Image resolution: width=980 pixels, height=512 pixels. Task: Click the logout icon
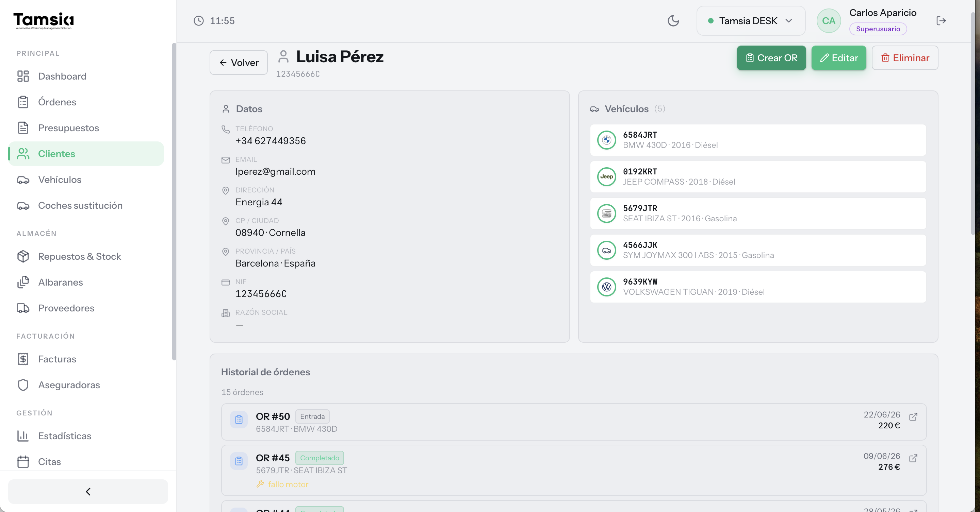941,20
